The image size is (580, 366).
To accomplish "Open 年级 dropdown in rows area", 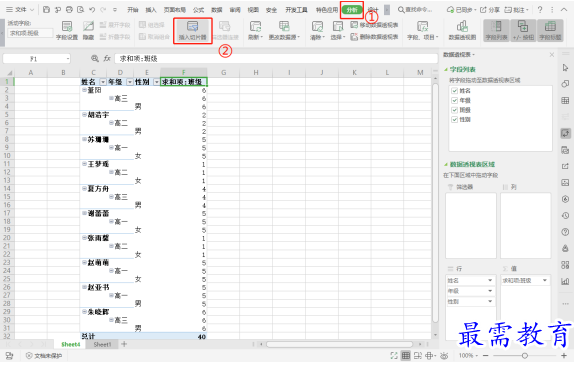I will pos(490,291).
